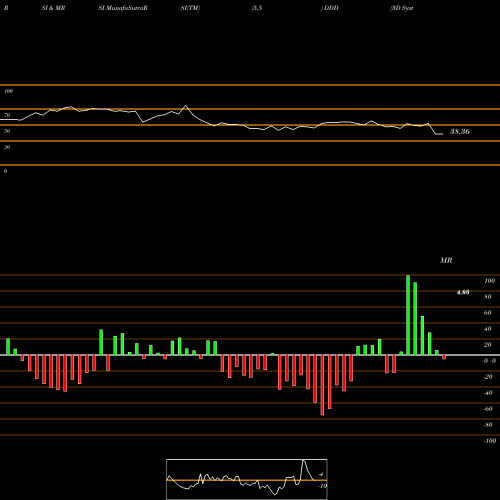Click the 3D Sys company name text
This screenshot has height=500, width=500.
402,8
